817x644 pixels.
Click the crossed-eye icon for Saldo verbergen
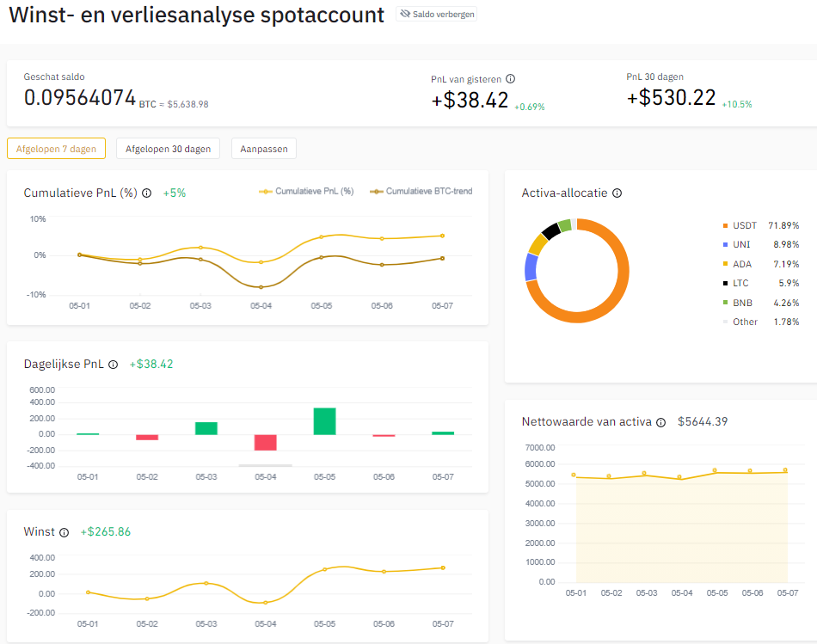[405, 15]
